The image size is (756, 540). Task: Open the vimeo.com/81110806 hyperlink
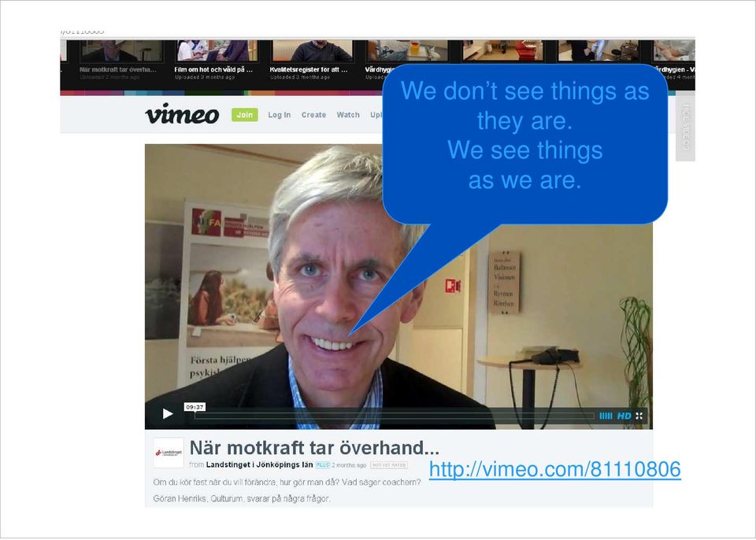pos(554,469)
